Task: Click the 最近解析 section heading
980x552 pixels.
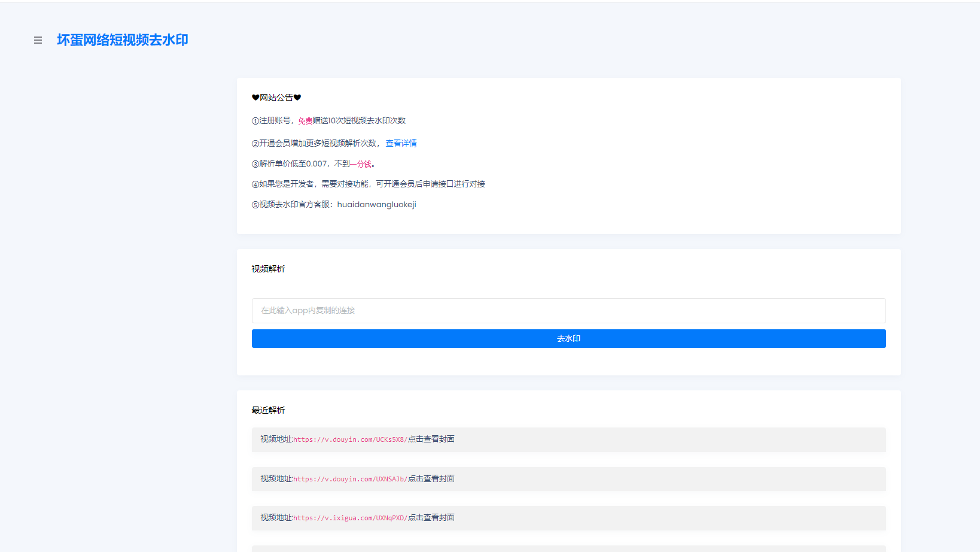Action: click(x=268, y=411)
